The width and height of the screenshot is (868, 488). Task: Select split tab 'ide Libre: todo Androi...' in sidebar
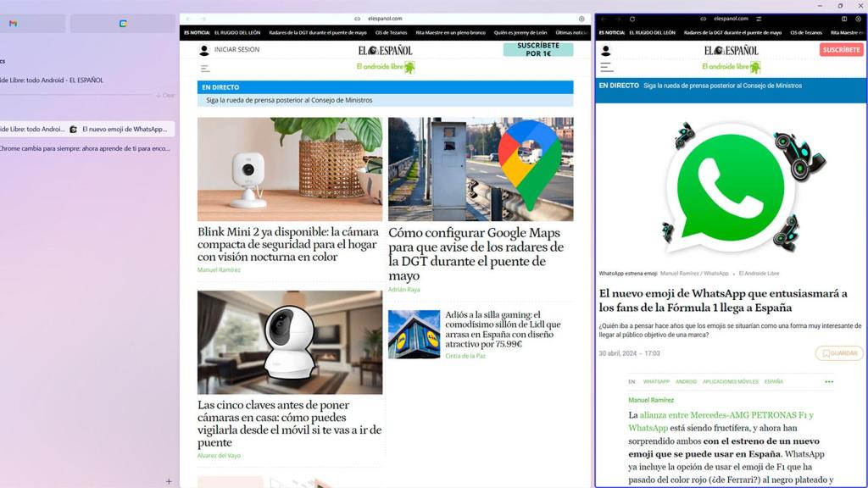(33, 129)
